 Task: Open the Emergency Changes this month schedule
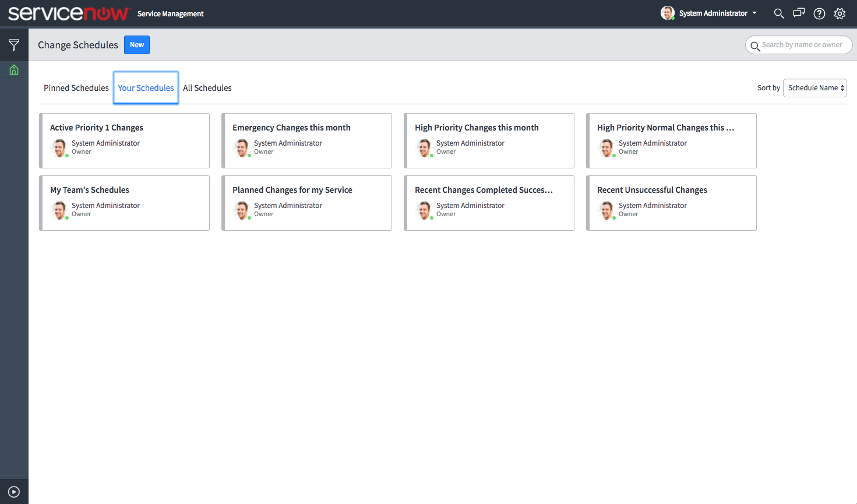click(306, 140)
